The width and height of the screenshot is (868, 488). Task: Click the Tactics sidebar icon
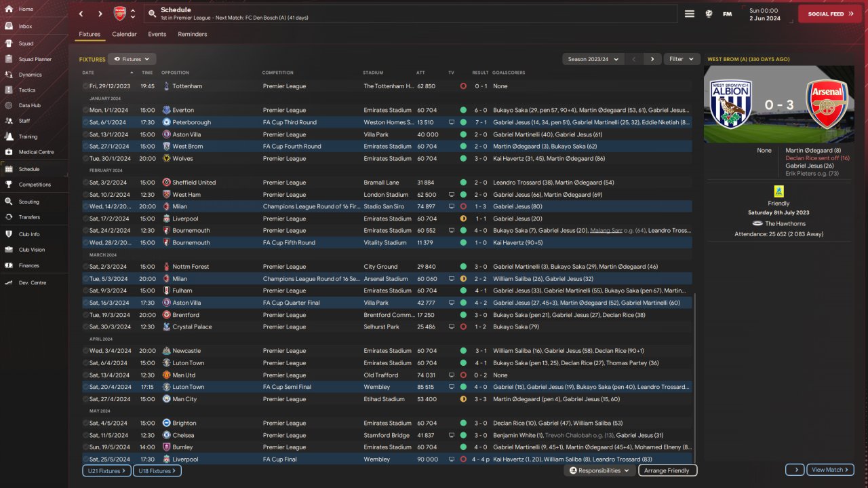pos(9,90)
